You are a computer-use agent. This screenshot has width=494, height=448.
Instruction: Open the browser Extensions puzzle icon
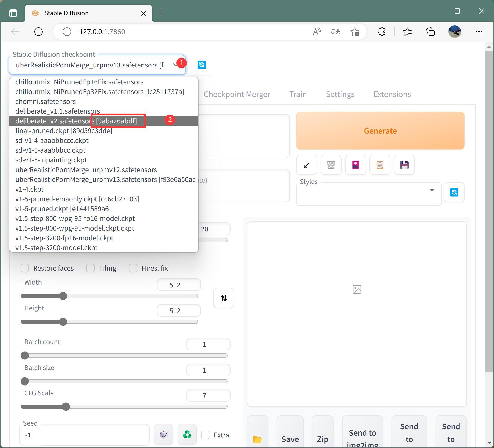(x=381, y=32)
